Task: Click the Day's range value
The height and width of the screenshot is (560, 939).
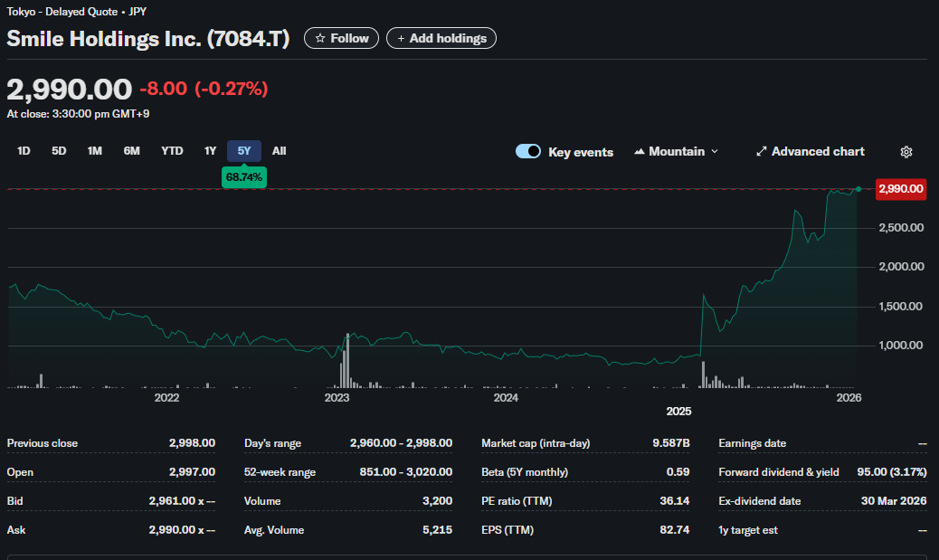Action: click(x=402, y=443)
